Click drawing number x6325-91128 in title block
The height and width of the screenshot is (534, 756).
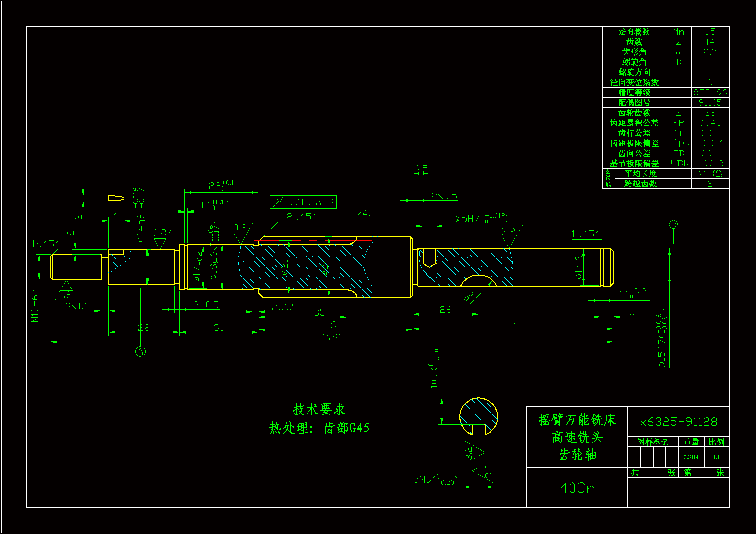coord(678,422)
